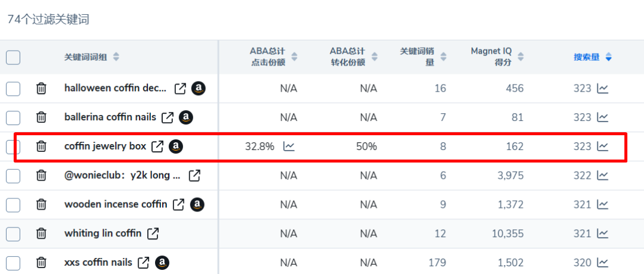This screenshot has width=644, height=274.
Task: Toggle the select-all checkbox in table header
Action: click(x=13, y=57)
